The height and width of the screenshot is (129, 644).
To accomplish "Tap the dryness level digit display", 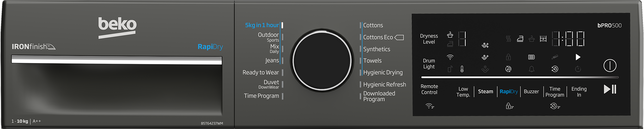I will coord(462,39).
